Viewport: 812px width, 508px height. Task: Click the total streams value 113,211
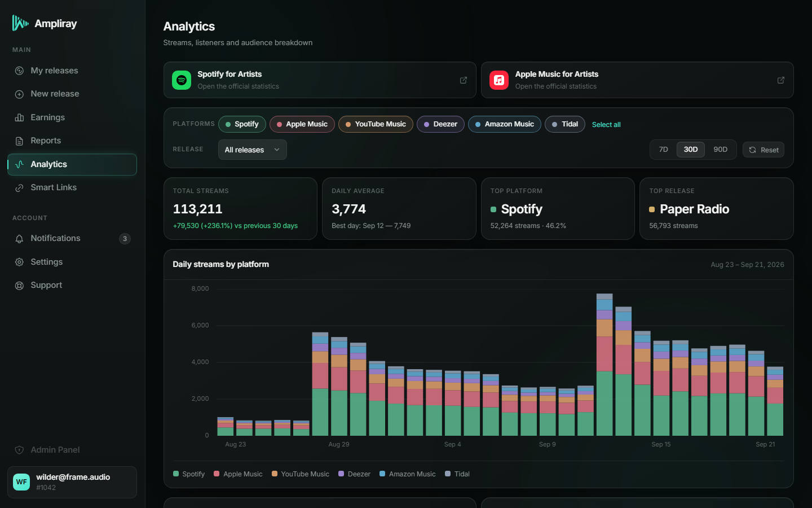click(198, 209)
